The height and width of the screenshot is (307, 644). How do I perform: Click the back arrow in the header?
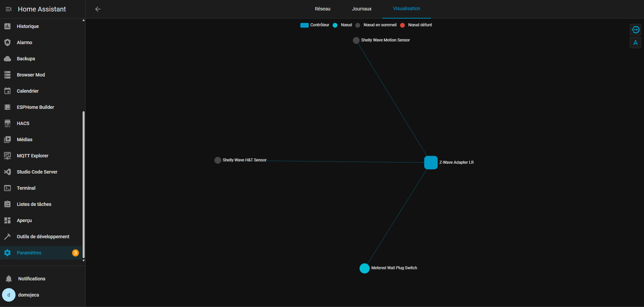[98, 9]
